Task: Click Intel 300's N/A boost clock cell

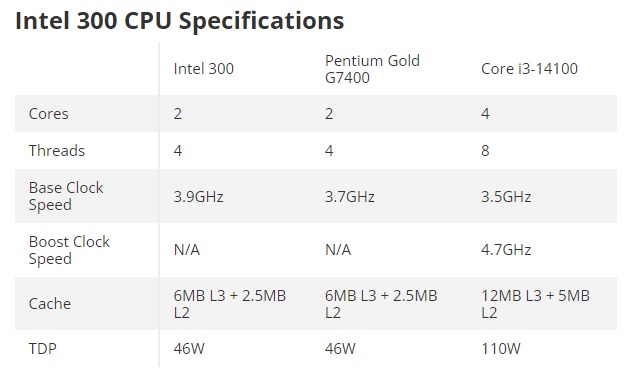Action: tap(187, 250)
